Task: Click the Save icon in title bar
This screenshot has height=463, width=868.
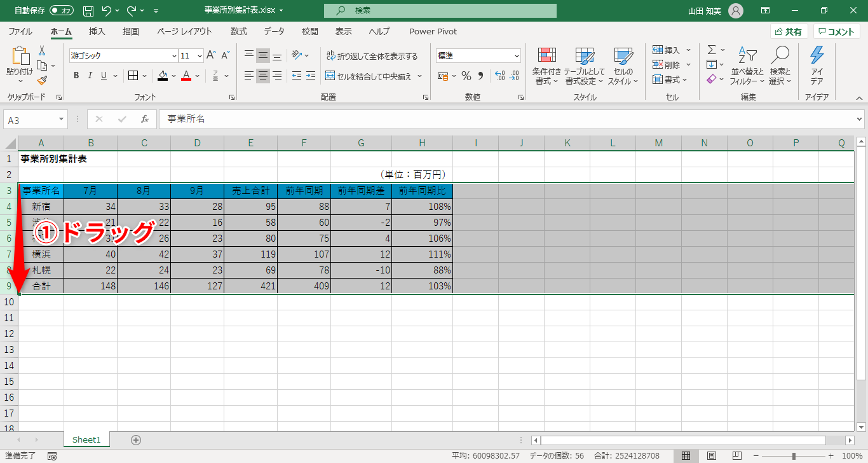Action: click(x=88, y=11)
